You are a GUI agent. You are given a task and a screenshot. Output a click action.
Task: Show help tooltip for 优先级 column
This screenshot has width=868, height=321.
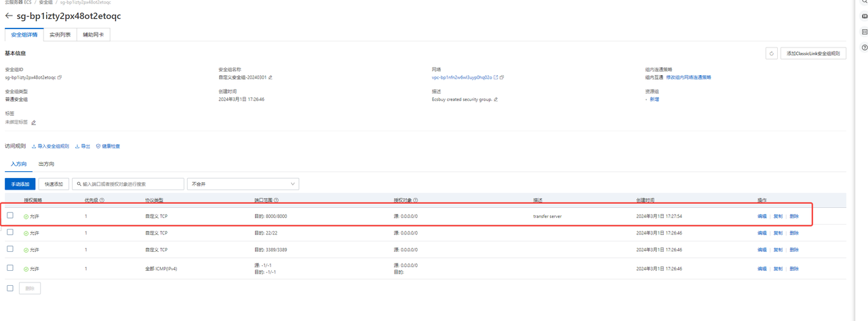pyautogui.click(x=102, y=200)
